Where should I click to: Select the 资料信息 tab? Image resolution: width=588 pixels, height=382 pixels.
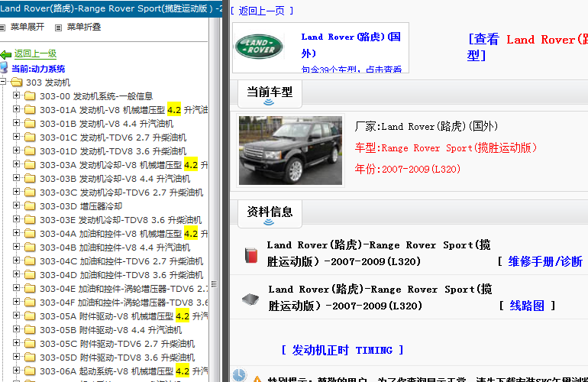click(x=270, y=214)
